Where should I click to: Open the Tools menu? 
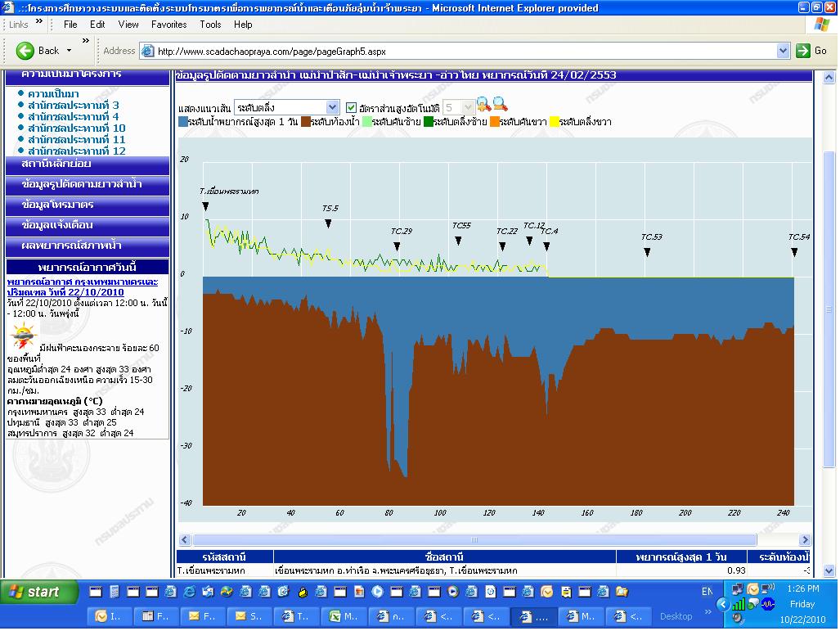pos(210,25)
